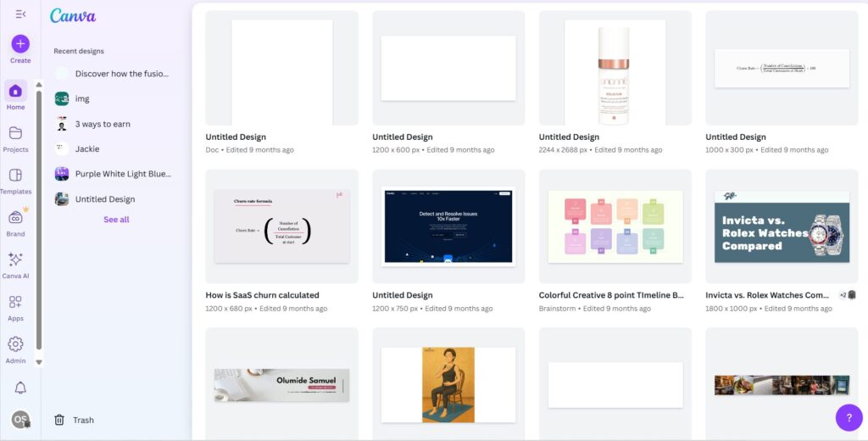Click 'See all' recent designs link
Screen dimensions: 868x441
pos(116,220)
